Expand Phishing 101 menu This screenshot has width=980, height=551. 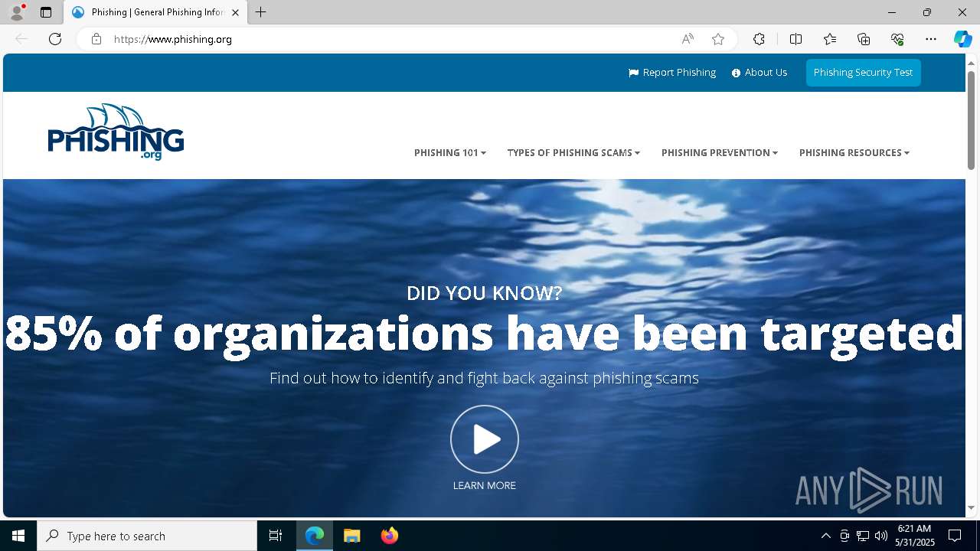click(x=450, y=153)
